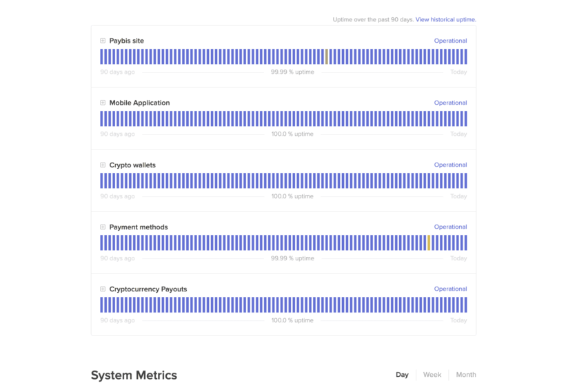
Task: Switch System Metrics to Day view
Action: (402, 375)
